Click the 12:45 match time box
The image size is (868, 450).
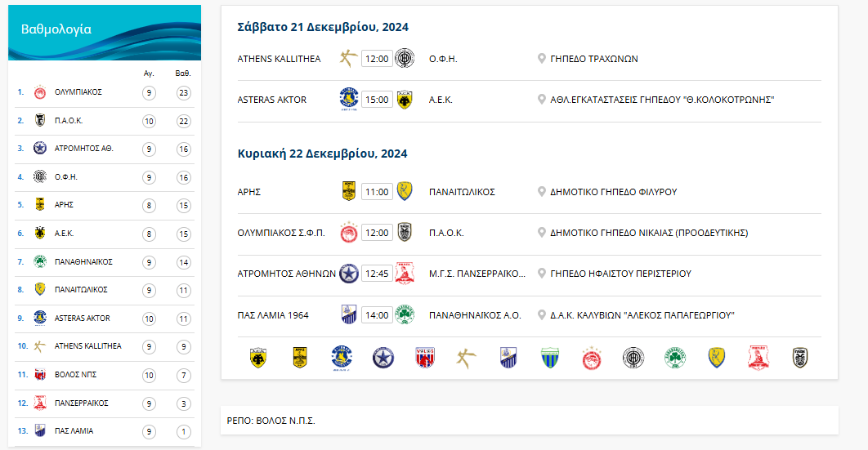377,274
